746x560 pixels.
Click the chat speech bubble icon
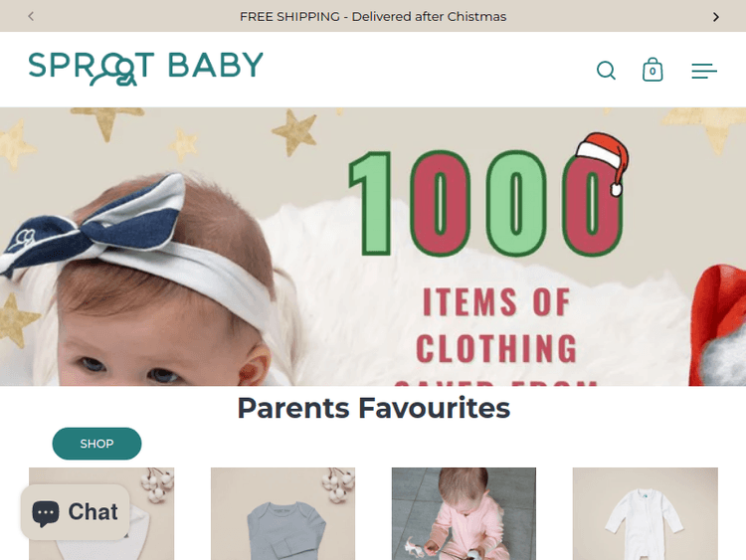tap(46, 512)
